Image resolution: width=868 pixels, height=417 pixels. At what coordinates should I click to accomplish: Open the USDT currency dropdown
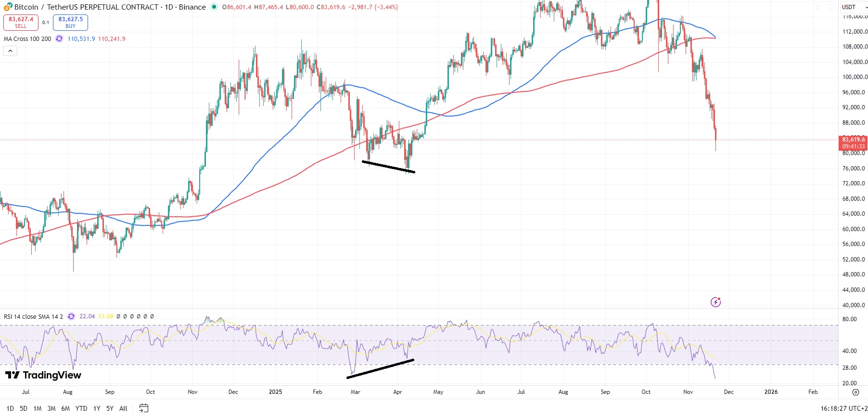click(854, 7)
